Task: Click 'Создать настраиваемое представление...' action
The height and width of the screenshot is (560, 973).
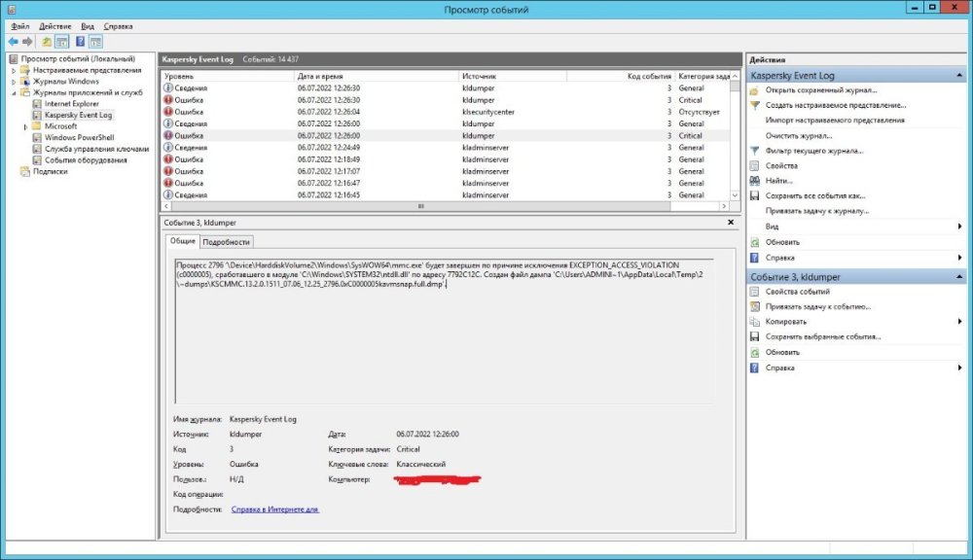Action: (835, 105)
